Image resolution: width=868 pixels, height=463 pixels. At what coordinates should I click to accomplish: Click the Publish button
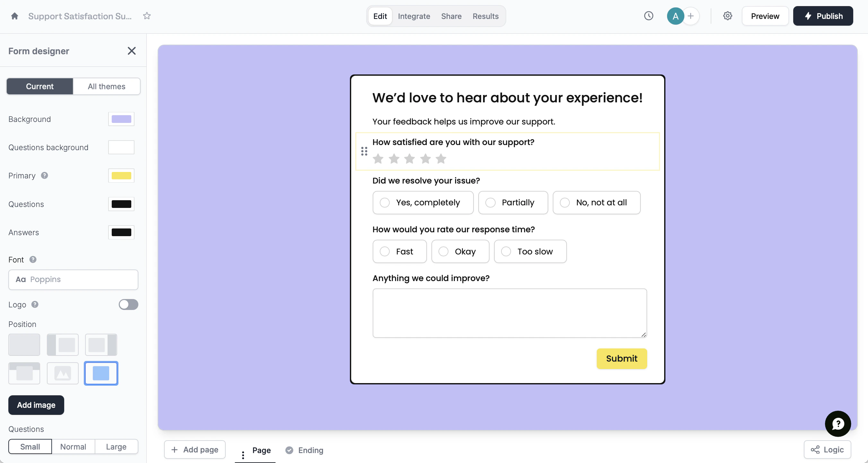click(x=823, y=16)
